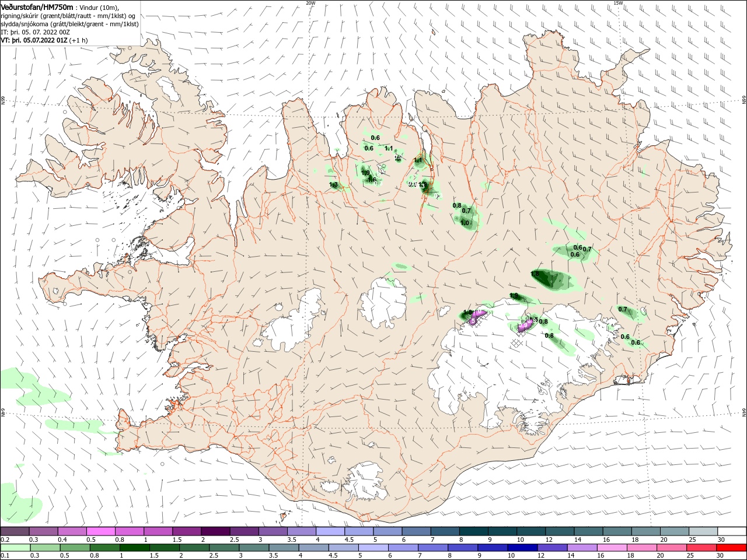Choose the light lavender snow-scale swatch labeled 4
This screenshot has height=560, width=747.
tap(329, 531)
